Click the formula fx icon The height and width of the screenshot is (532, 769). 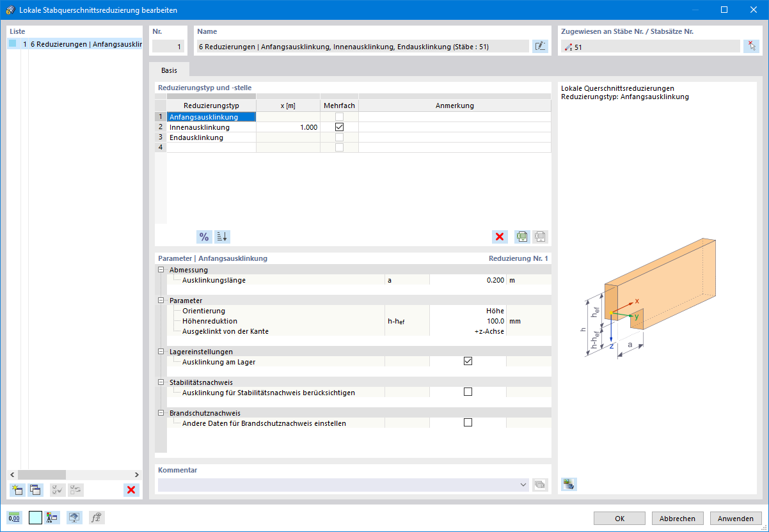tap(97, 518)
